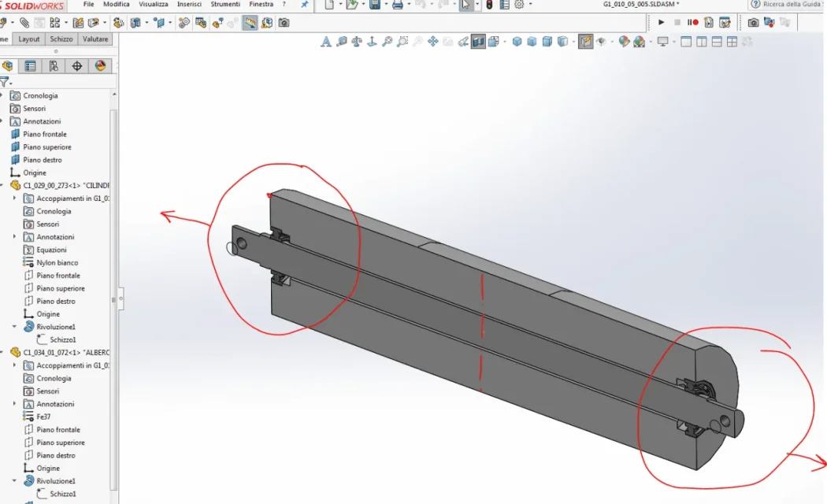Switch to the Schizzo tab
The image size is (827, 504).
tap(61, 39)
